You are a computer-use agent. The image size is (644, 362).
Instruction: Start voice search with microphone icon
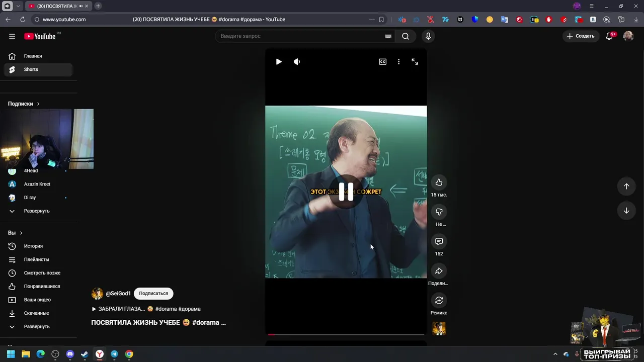[428, 36]
